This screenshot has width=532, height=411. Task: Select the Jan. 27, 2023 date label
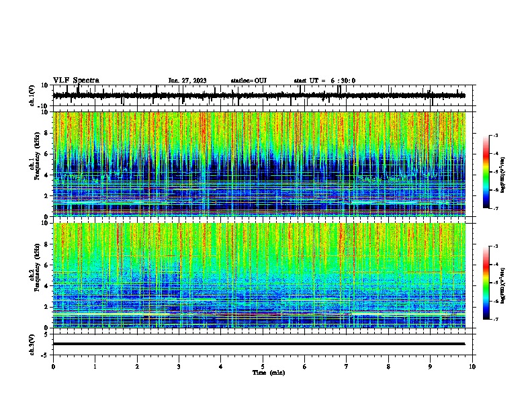tap(187, 81)
